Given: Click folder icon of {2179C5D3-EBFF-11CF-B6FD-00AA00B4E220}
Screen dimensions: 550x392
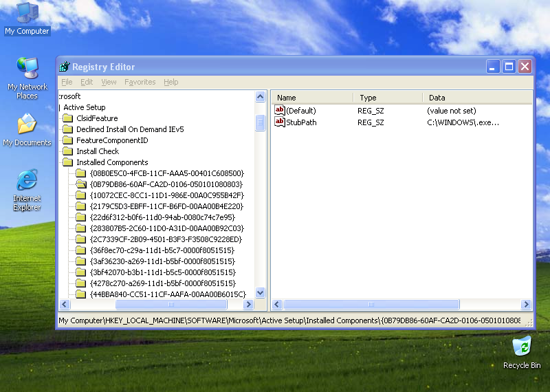Looking at the screenshot, I should 81,206.
